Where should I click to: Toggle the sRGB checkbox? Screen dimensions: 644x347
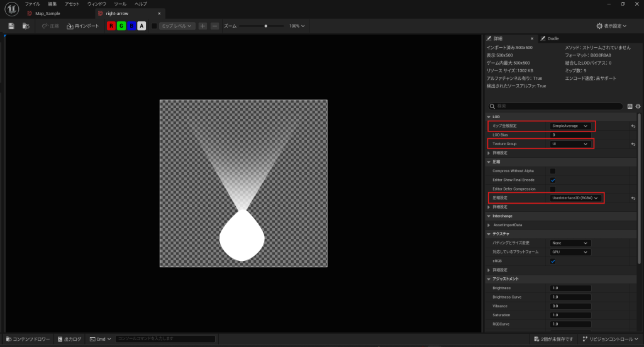click(x=553, y=261)
